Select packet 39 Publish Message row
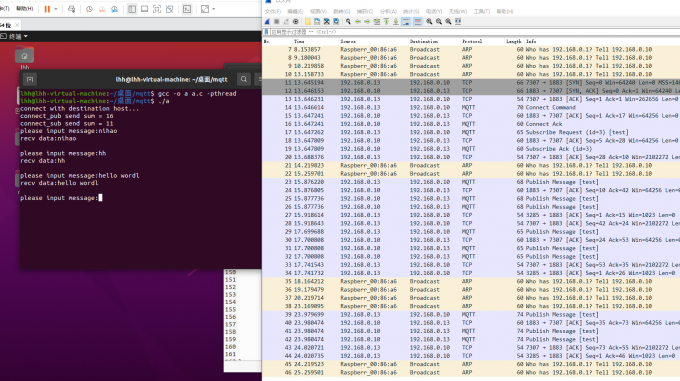This screenshot has width=680, height=381. (x=471, y=315)
